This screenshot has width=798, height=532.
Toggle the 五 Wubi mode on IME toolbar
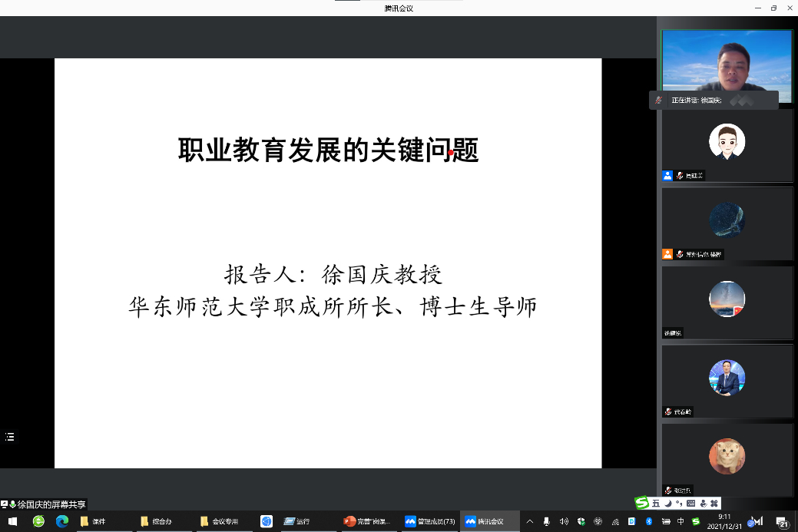(x=655, y=504)
